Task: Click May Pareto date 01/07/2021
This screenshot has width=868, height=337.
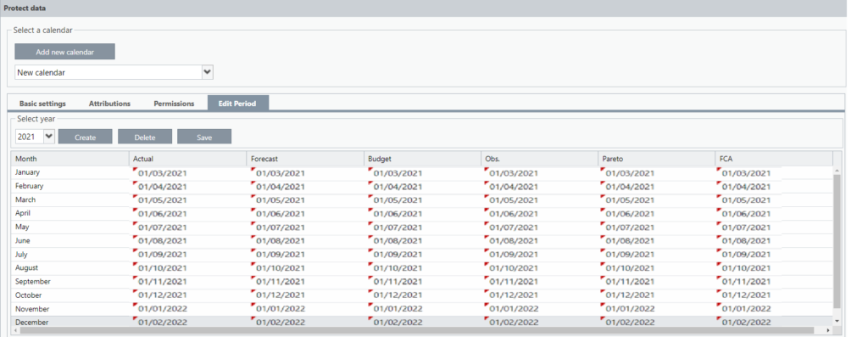Action: [x=630, y=227]
